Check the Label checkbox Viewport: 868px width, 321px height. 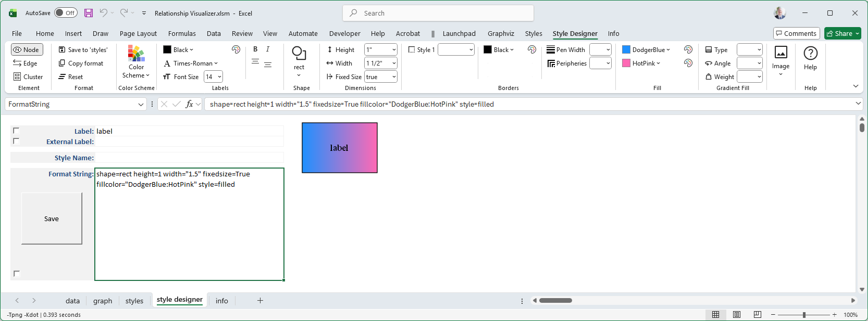[x=16, y=131]
